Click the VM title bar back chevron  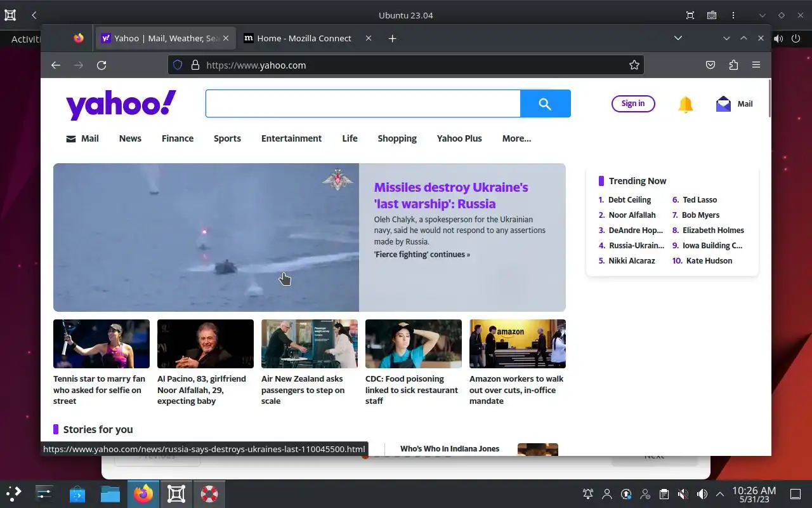pos(34,15)
